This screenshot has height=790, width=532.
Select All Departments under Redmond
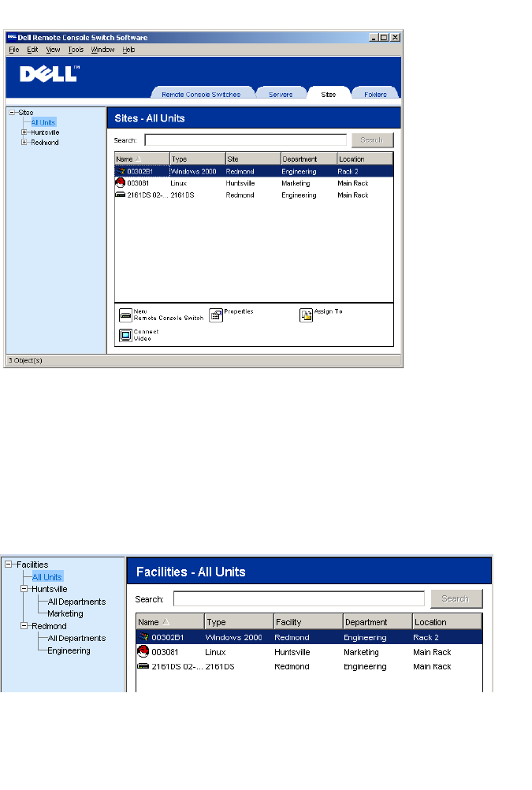pyautogui.click(x=76, y=638)
